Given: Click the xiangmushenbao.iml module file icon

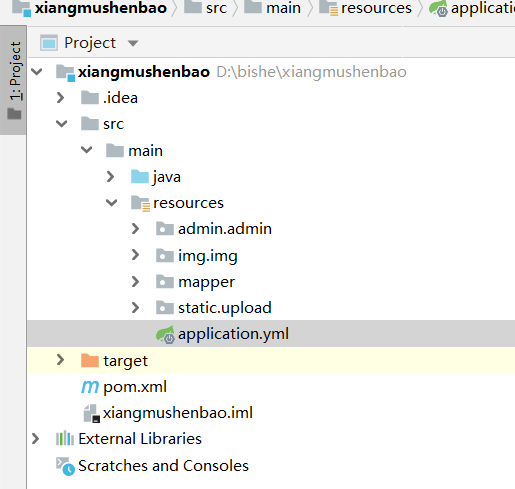Looking at the screenshot, I should click(x=91, y=414).
